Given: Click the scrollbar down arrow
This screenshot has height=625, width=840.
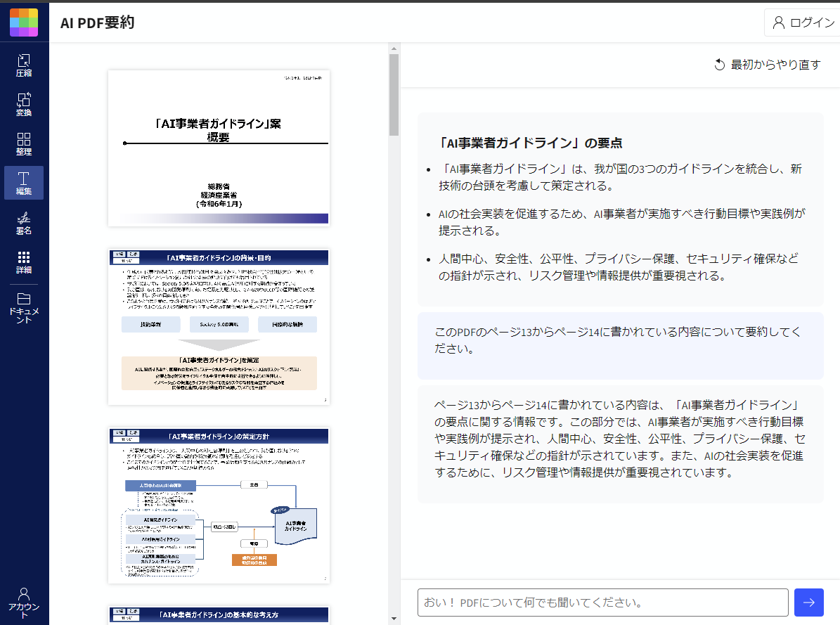Looking at the screenshot, I should [394, 619].
